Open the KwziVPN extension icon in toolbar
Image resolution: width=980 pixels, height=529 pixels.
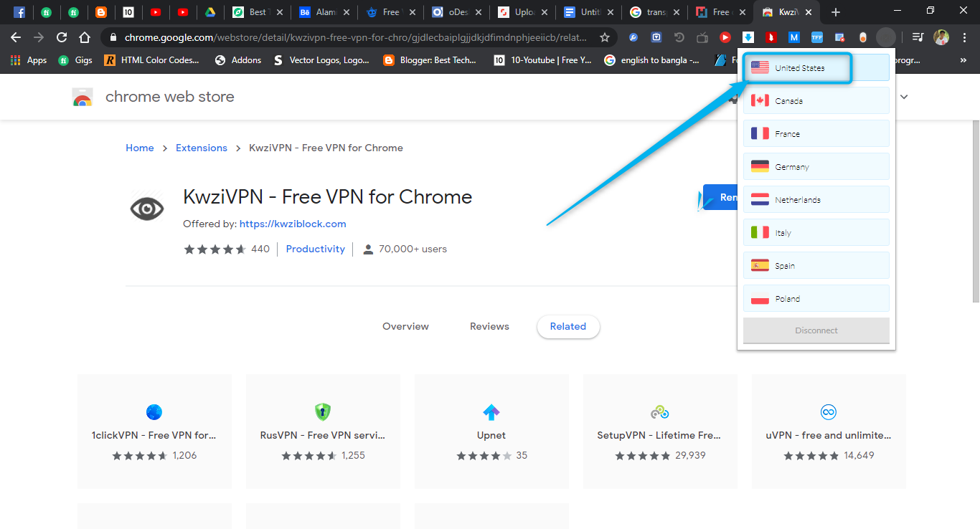(886, 37)
